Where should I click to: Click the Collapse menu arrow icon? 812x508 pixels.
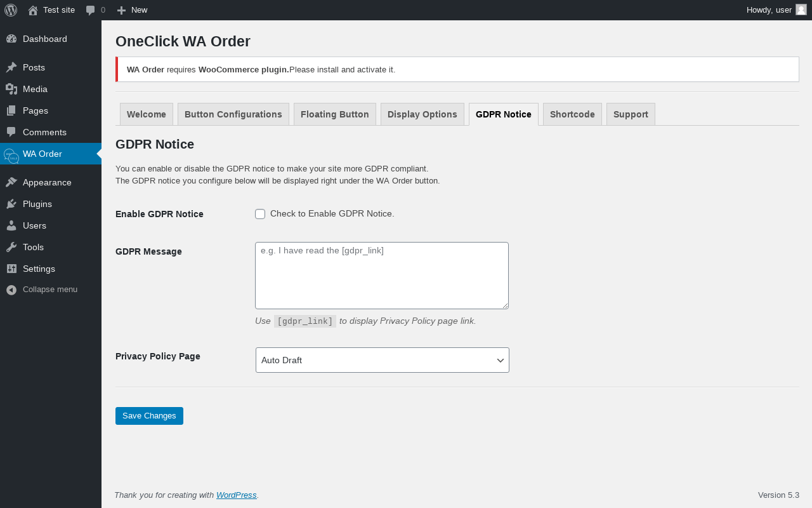pos(11,290)
